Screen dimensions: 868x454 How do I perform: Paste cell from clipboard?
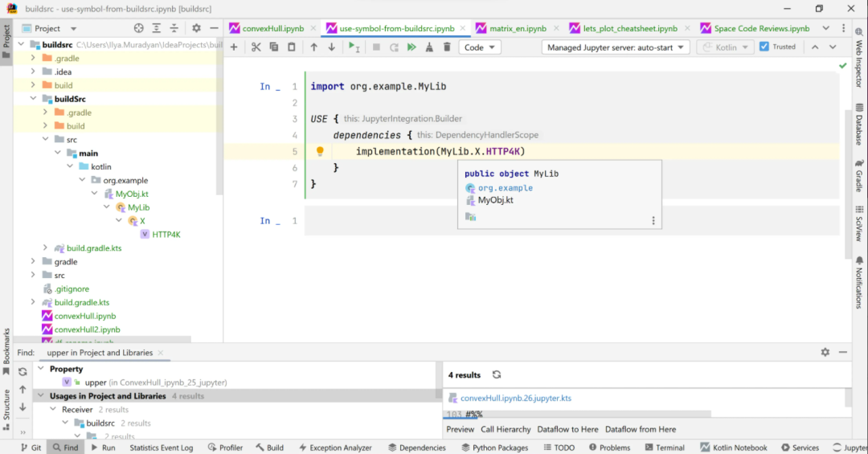[x=291, y=47]
